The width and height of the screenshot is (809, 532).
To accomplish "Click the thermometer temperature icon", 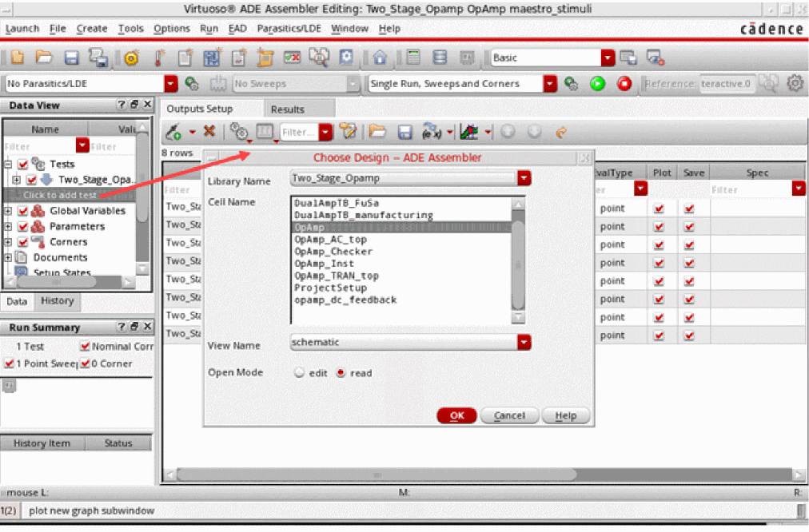I will pos(159,58).
